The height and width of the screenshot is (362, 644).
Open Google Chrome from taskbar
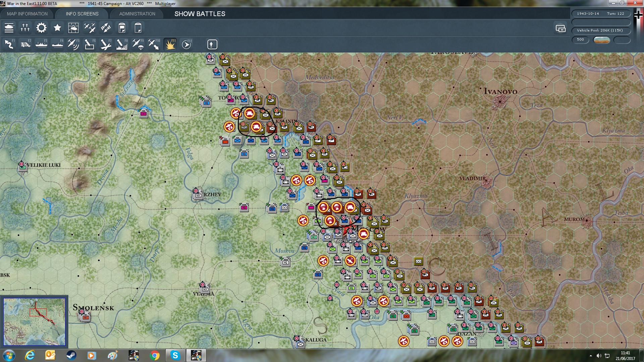(x=155, y=355)
